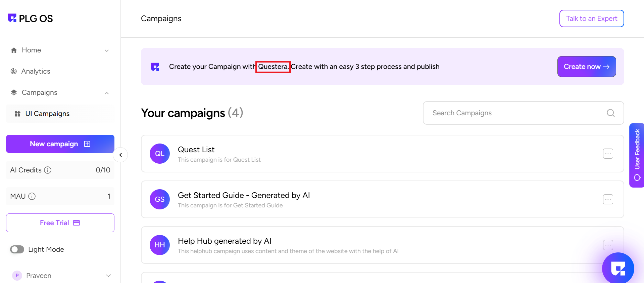
Task: Click the AI Credits info icon
Action: 48,170
